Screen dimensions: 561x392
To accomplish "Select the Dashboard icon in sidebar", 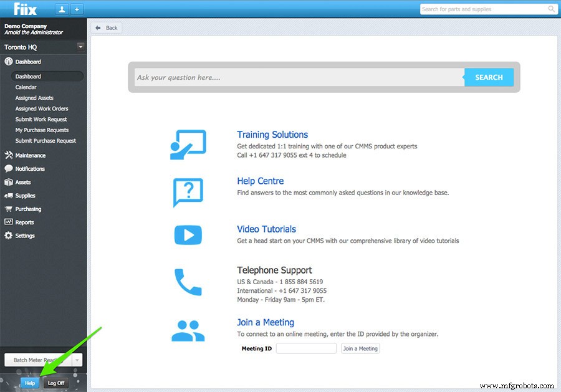I will 9,62.
